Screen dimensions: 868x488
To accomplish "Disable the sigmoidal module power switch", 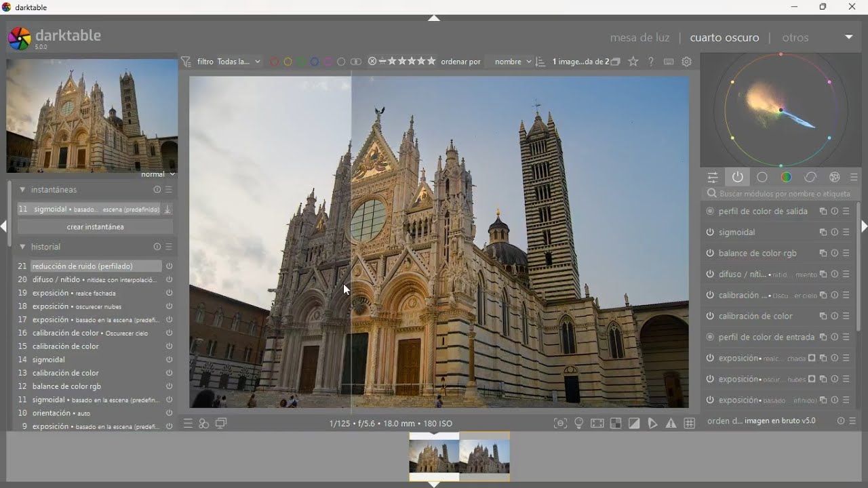I will coord(710,232).
